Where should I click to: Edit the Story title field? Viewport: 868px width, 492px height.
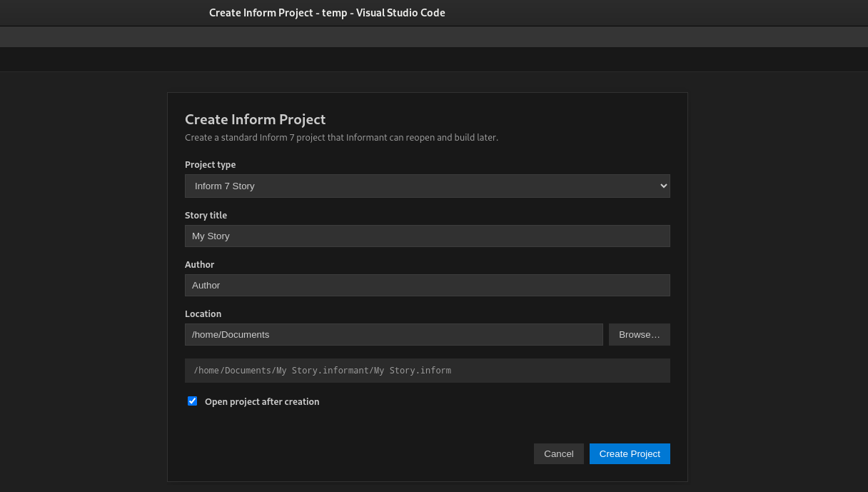(427, 236)
